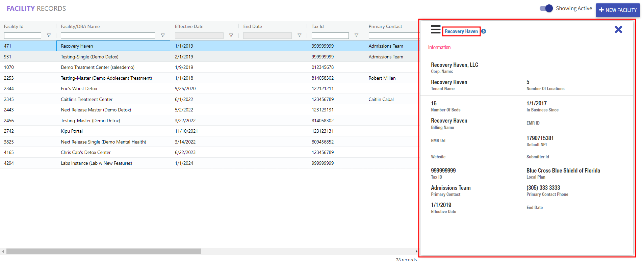The image size is (644, 261).
Task: Sort by Effective Date column header
Action: [x=189, y=26]
